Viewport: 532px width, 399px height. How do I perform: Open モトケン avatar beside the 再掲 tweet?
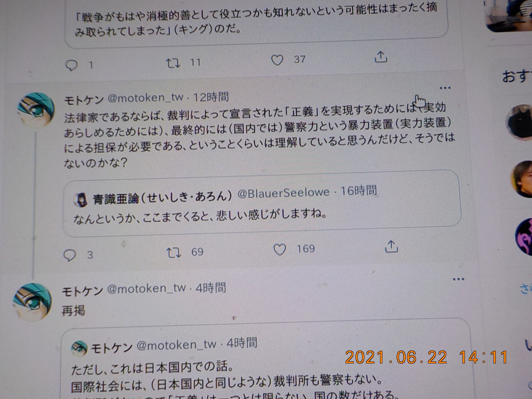(x=33, y=302)
